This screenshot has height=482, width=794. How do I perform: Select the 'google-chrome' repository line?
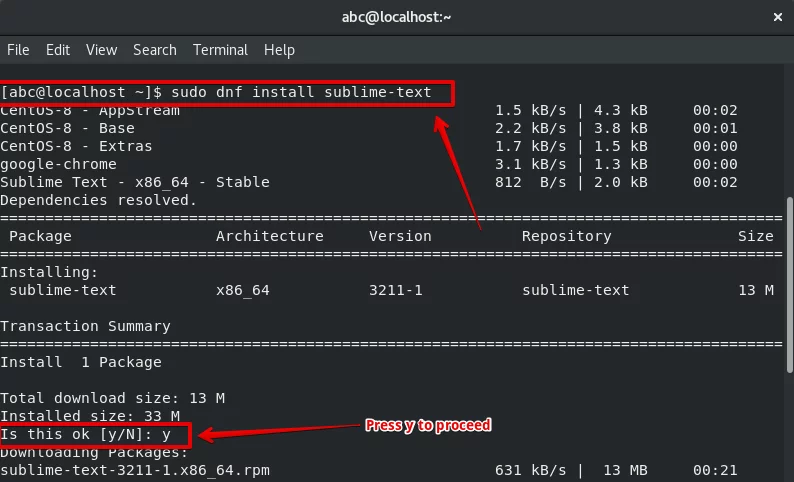pos(58,165)
